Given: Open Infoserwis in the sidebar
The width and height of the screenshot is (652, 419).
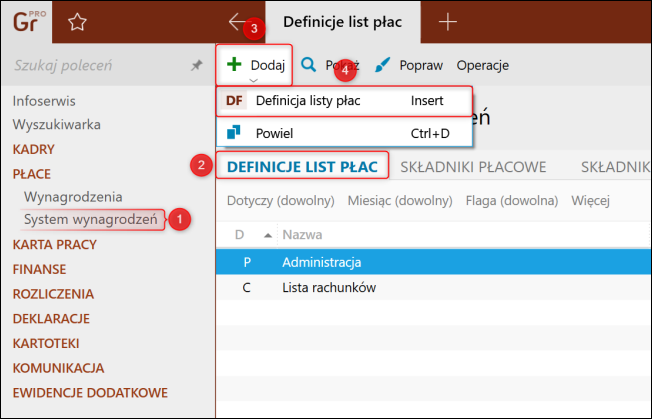Looking at the screenshot, I should pyautogui.click(x=44, y=101).
